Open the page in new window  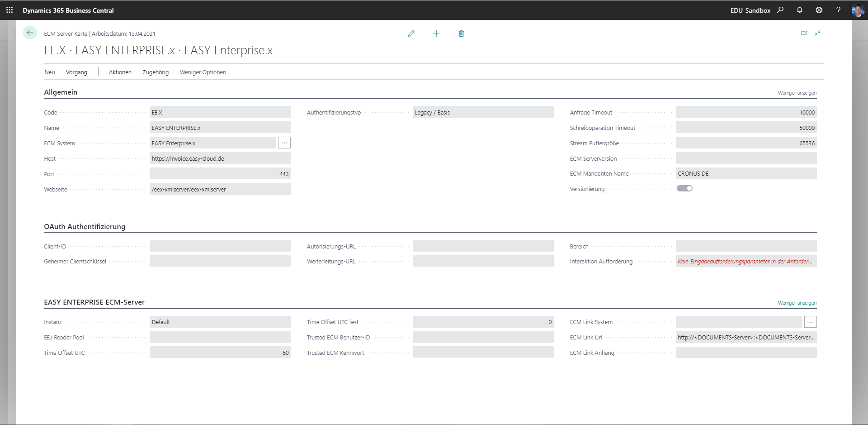(x=804, y=33)
